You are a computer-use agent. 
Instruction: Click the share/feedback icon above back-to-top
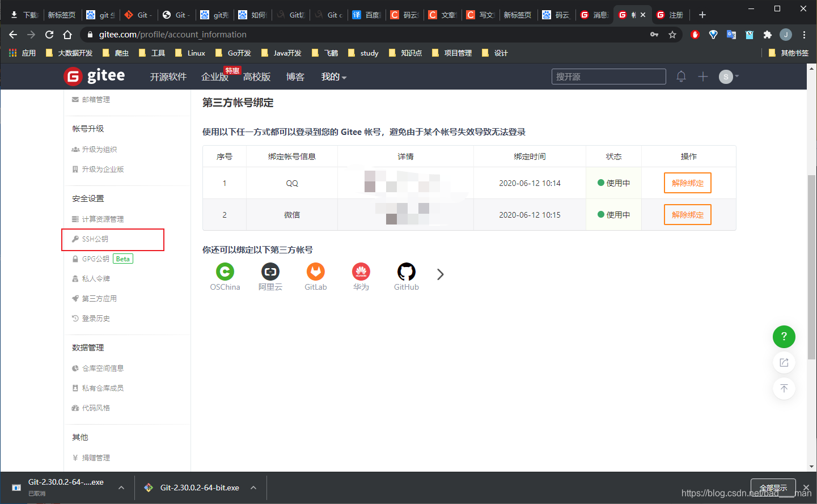(784, 362)
